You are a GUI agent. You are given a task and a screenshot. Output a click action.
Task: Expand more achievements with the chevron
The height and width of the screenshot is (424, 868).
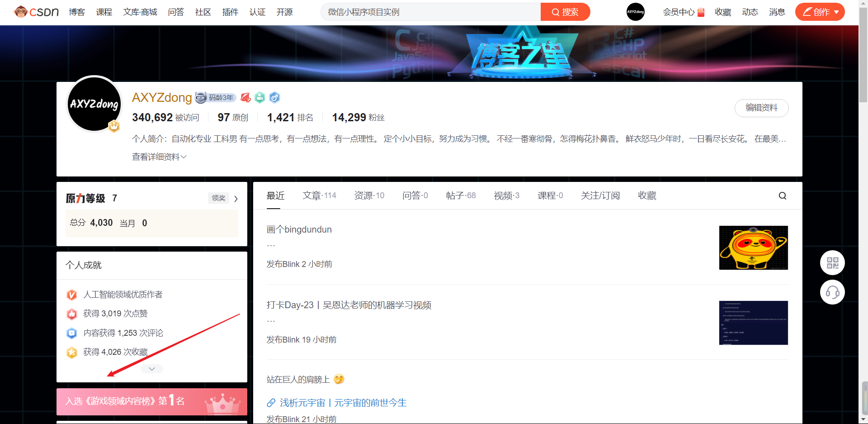(x=151, y=368)
